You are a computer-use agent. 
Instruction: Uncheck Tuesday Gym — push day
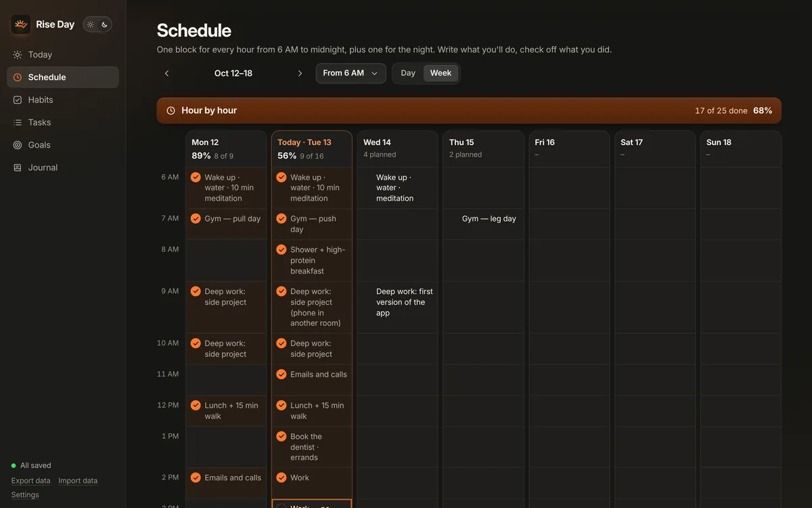click(x=281, y=219)
